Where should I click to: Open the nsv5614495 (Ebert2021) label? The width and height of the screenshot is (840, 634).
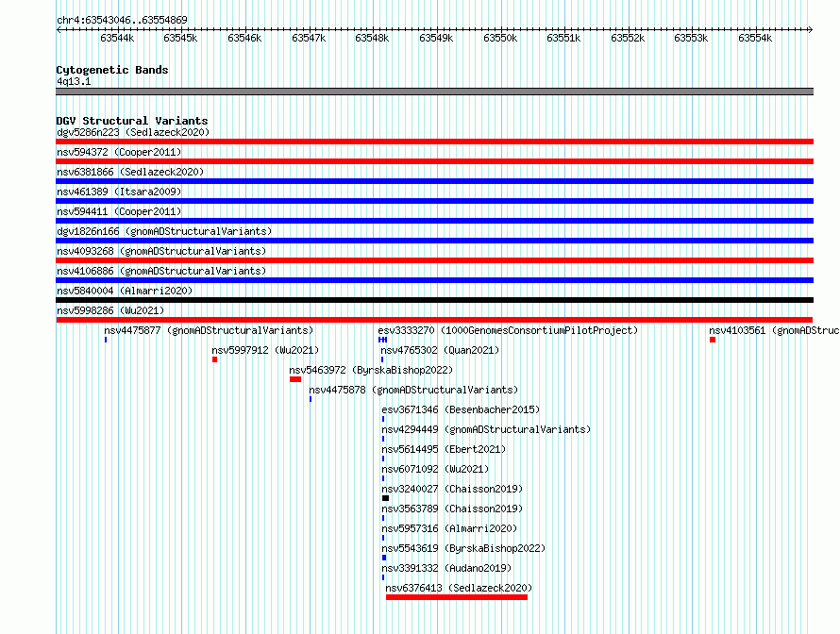click(444, 449)
